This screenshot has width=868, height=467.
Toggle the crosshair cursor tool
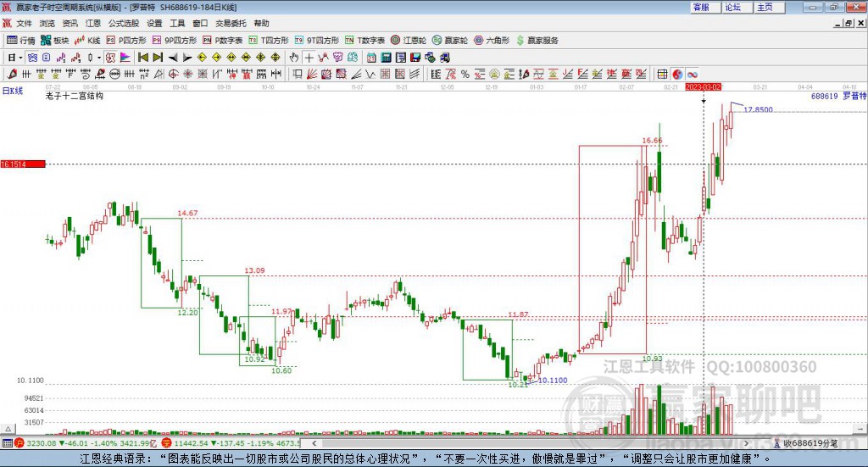pos(309,58)
